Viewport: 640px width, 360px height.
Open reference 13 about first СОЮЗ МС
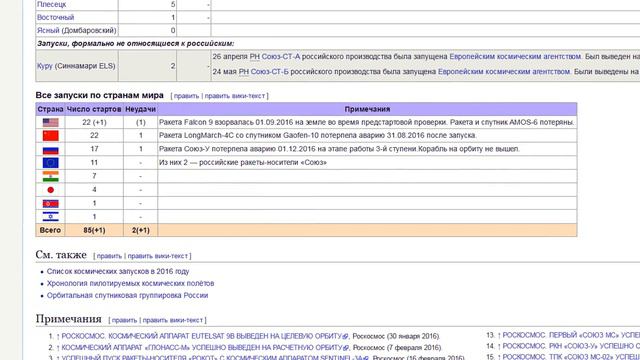(571, 335)
